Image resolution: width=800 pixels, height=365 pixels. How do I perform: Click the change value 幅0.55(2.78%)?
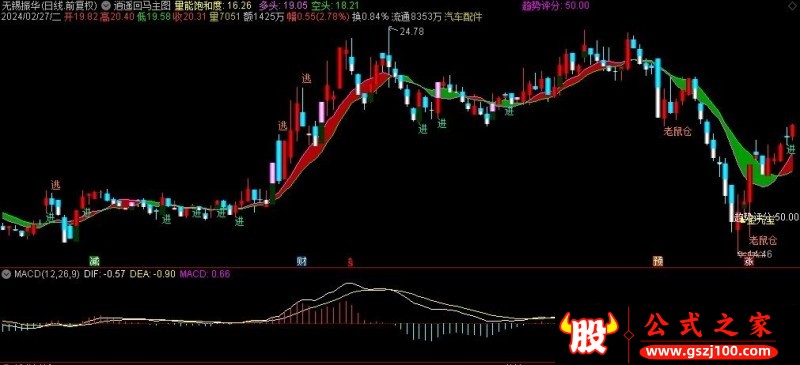pyautogui.click(x=318, y=17)
